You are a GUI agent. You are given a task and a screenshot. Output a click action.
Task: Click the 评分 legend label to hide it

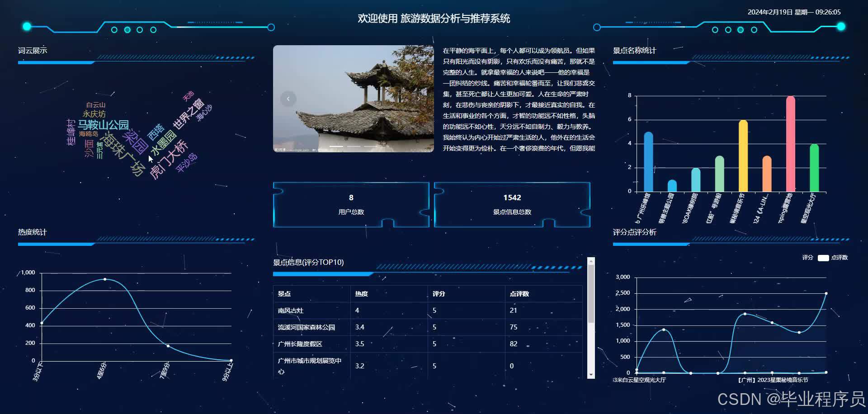point(807,258)
